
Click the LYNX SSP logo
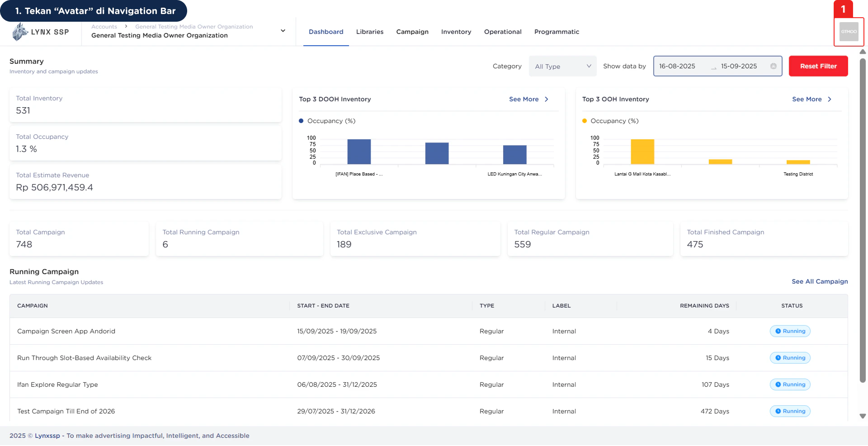click(41, 32)
